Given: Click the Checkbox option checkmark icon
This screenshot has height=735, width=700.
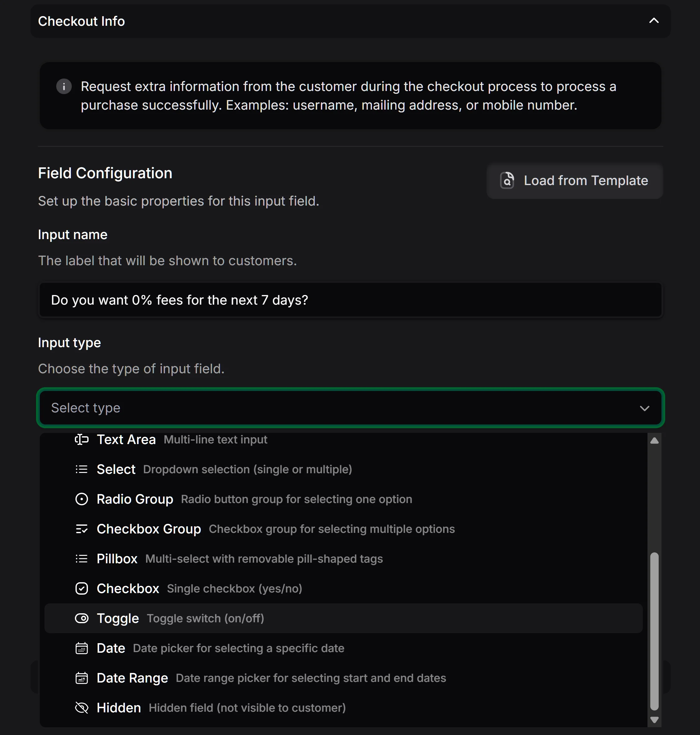Looking at the screenshot, I should pos(81,588).
